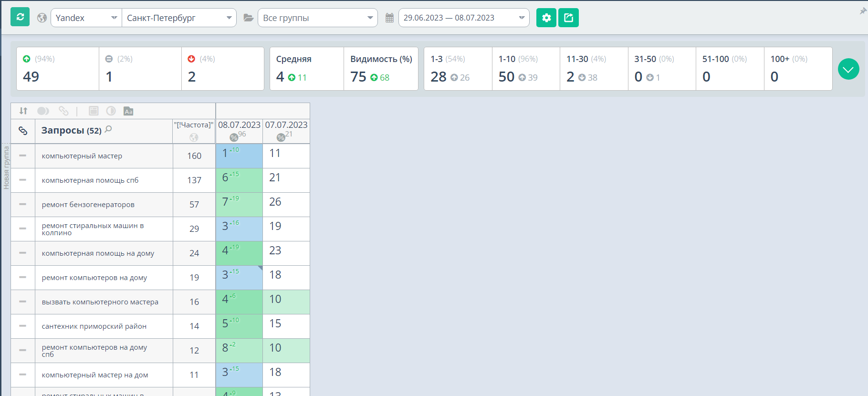Click the globe icon under Частота column
The width and height of the screenshot is (868, 396).
(194, 137)
